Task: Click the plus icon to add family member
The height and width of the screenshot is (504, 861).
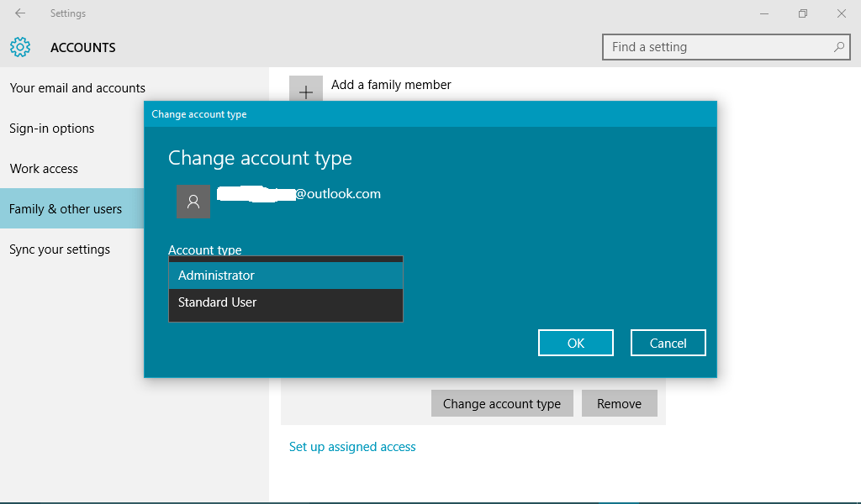Action: 306,92
